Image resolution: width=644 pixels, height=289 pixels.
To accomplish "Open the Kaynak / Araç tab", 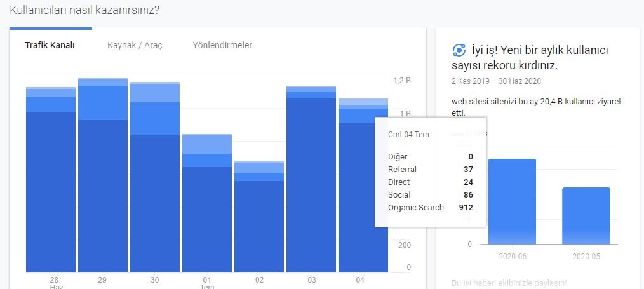I will pyautogui.click(x=135, y=46).
